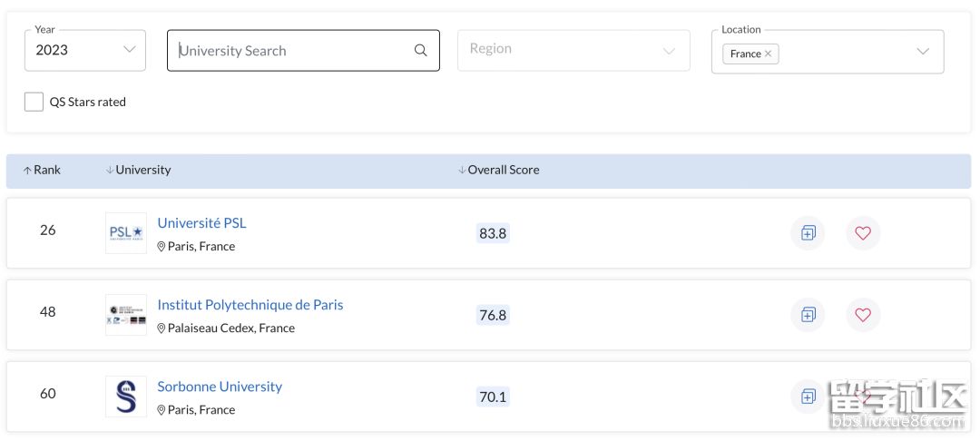Enable the QS Stars rated checkbox
This screenshot has width=980, height=441.
point(34,102)
